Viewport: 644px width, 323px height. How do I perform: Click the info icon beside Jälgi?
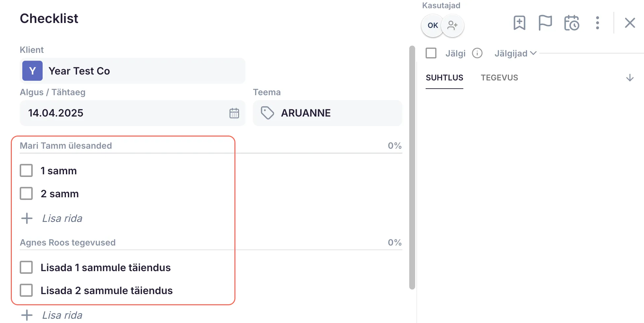(477, 53)
